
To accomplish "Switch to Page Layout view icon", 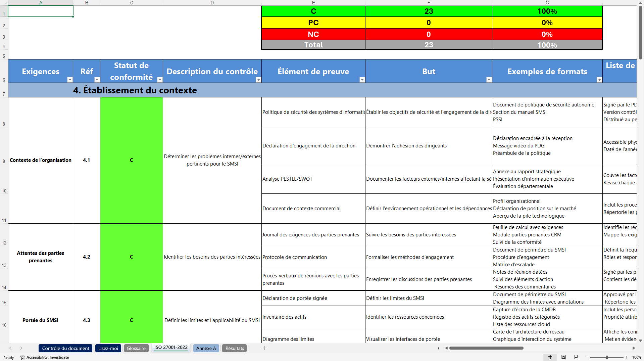I will pos(563,357).
